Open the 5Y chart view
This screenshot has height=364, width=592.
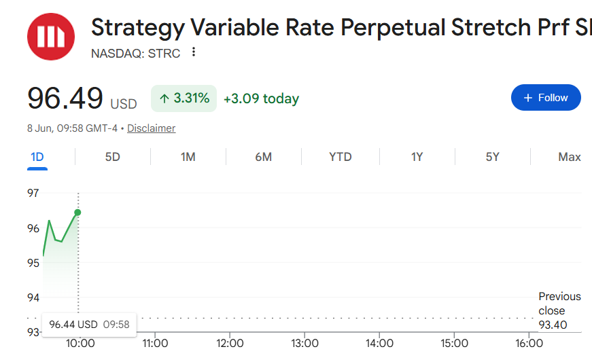click(x=492, y=157)
